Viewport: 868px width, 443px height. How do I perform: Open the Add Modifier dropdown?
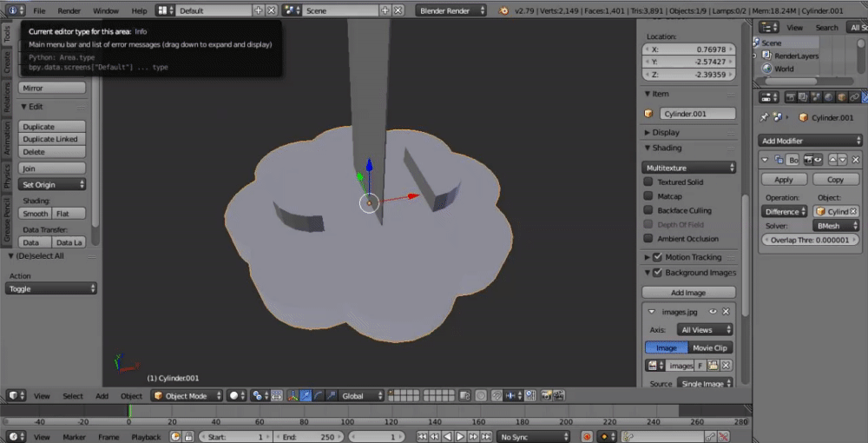pyautogui.click(x=811, y=141)
